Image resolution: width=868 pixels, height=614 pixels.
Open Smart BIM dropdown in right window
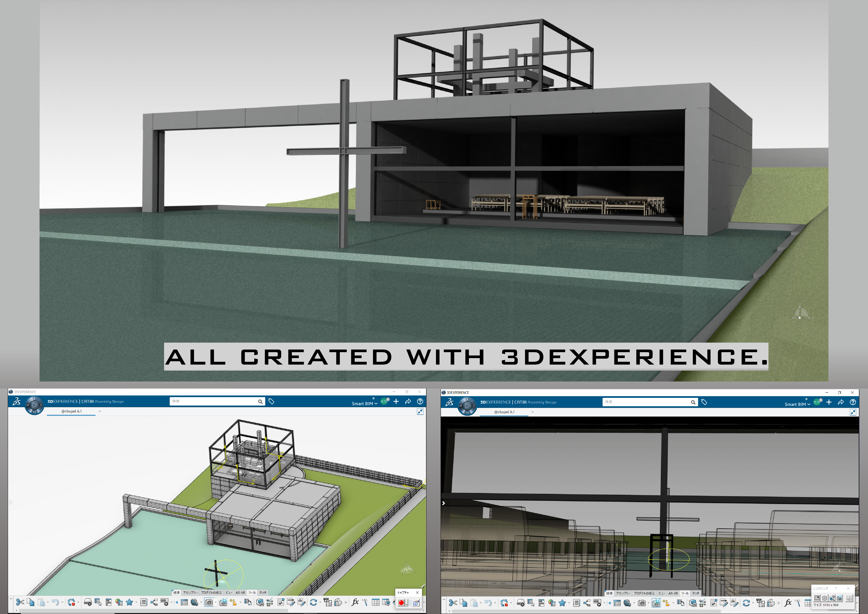pyautogui.click(x=797, y=404)
